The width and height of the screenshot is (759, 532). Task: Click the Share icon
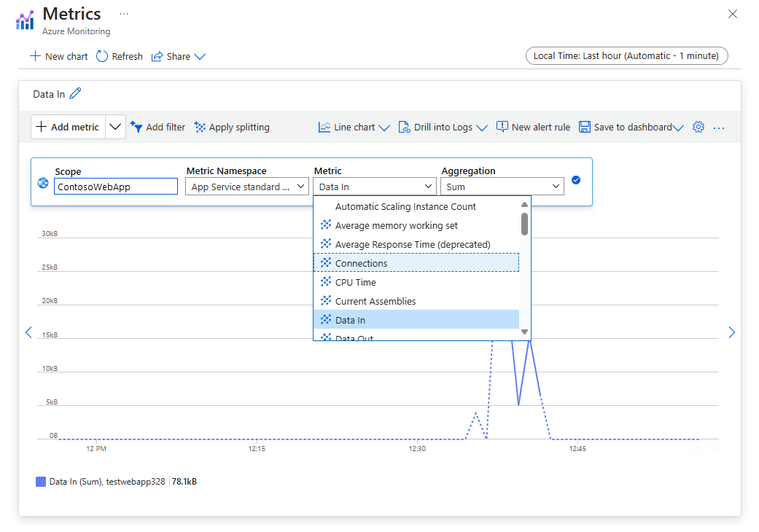coord(157,56)
